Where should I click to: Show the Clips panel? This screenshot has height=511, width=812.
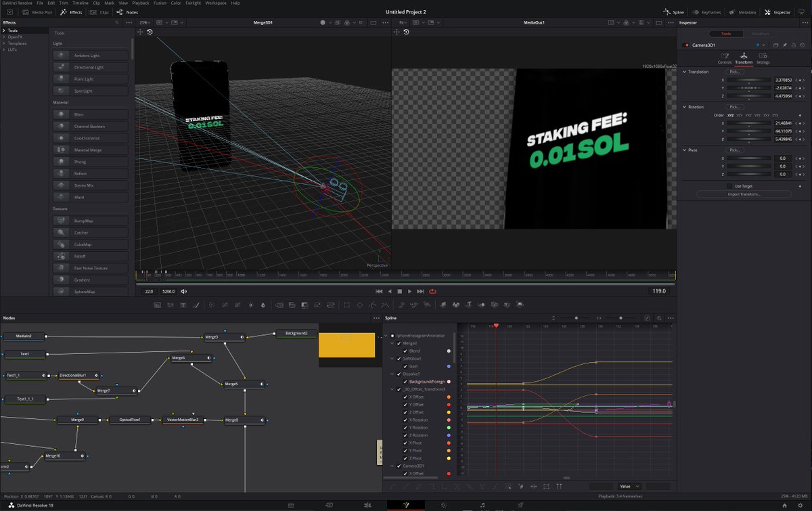click(x=100, y=12)
